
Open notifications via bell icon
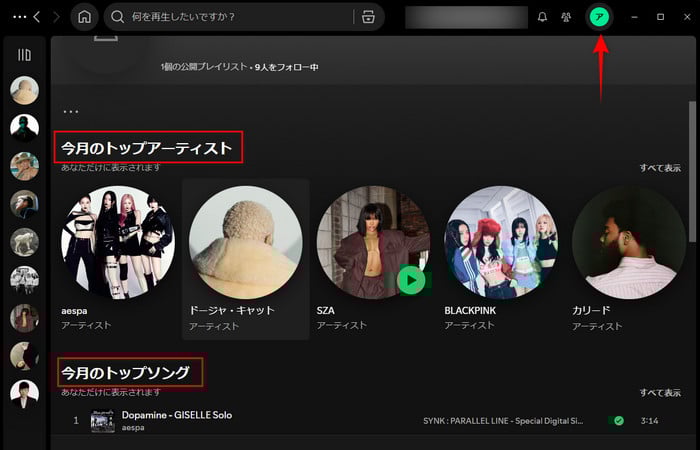click(x=542, y=17)
